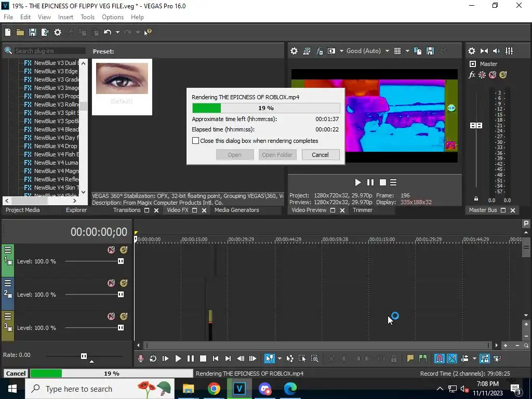532x399 pixels.
Task: Switch to the Project Media tab
Action: (23, 210)
